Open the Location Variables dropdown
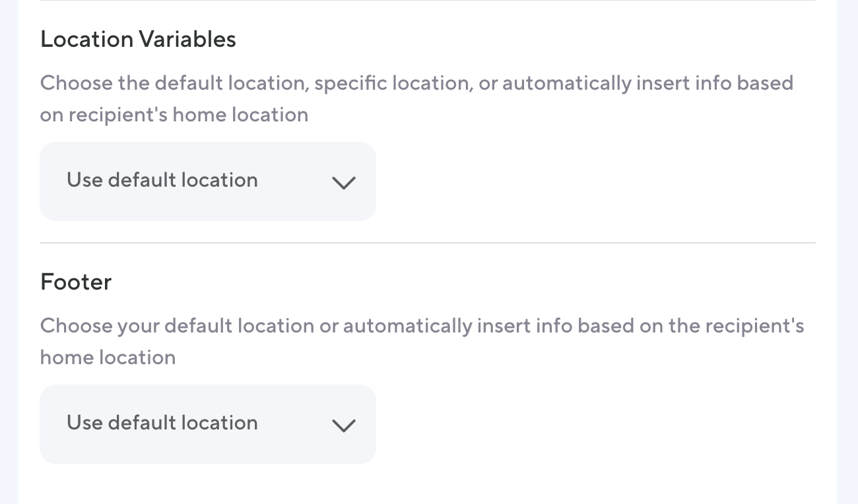This screenshot has width=858, height=504. [x=207, y=181]
